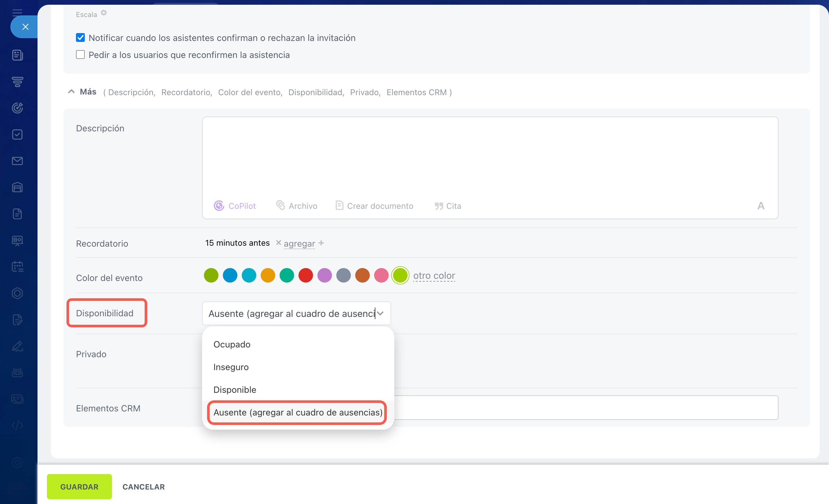
Task: Collapse the Más section chevron
Action: [71, 92]
